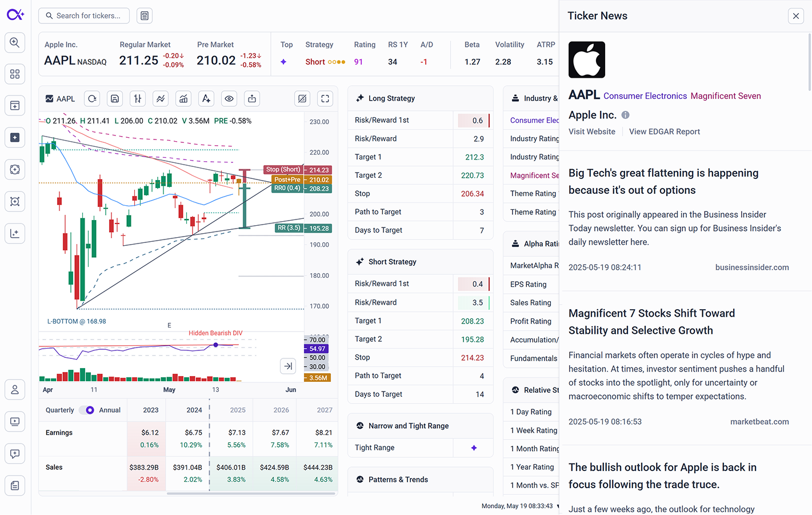The image size is (812, 515).
Task: Click the horizontal scrollbar under the earnings table
Action: 251,493
